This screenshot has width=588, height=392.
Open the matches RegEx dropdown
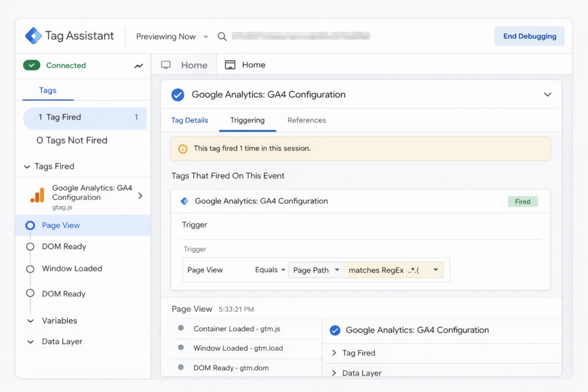(393, 270)
